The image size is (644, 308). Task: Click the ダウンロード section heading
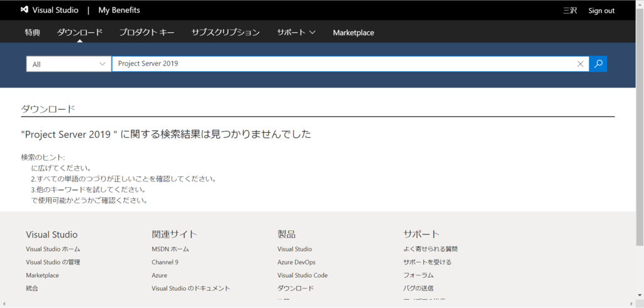(x=48, y=109)
